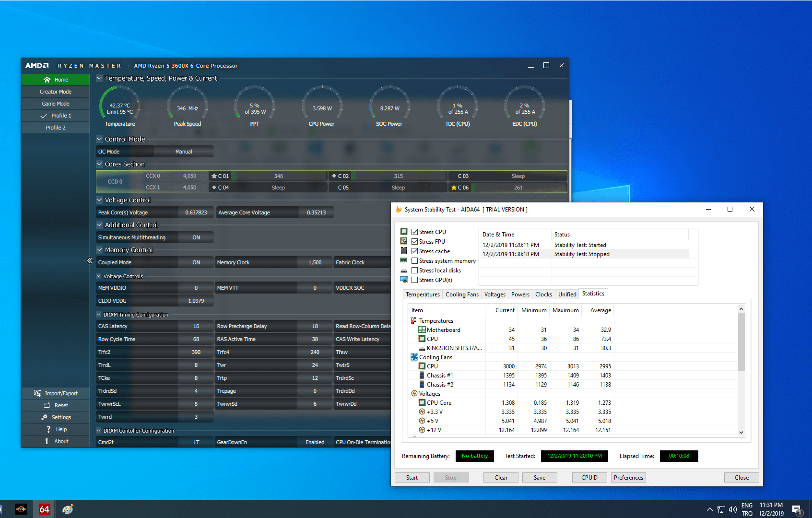Open the Home view in Ryzen Master
812x518 pixels.
pyautogui.click(x=55, y=80)
